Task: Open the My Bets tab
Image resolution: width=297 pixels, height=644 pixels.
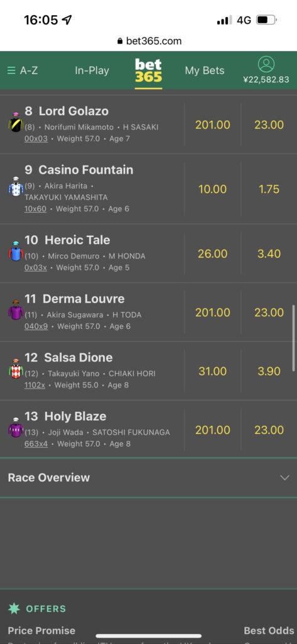Action: pos(205,70)
